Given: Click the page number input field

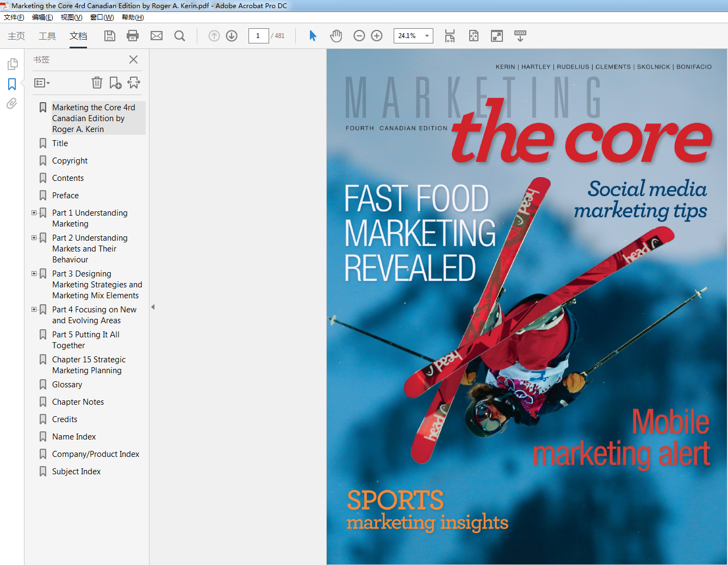Looking at the screenshot, I should click(258, 36).
